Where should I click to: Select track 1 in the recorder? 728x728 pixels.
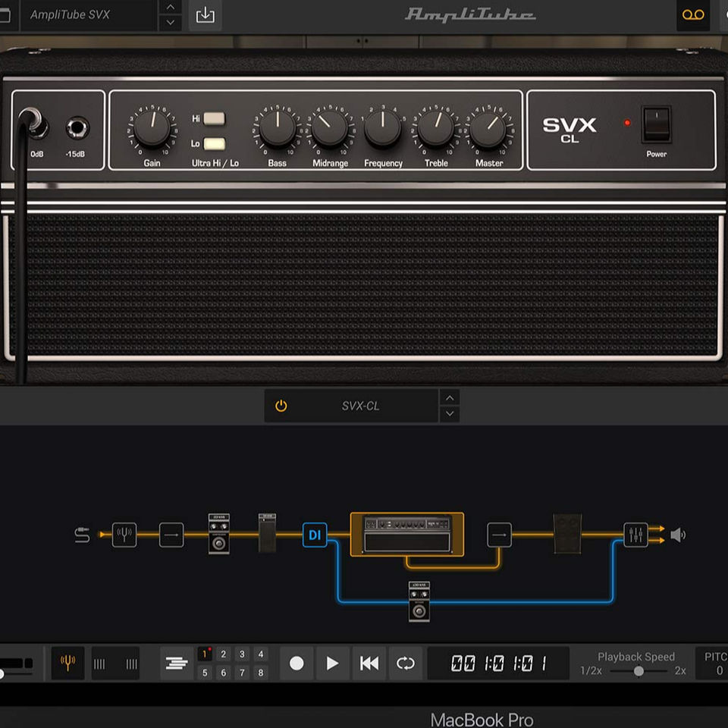pos(205,654)
